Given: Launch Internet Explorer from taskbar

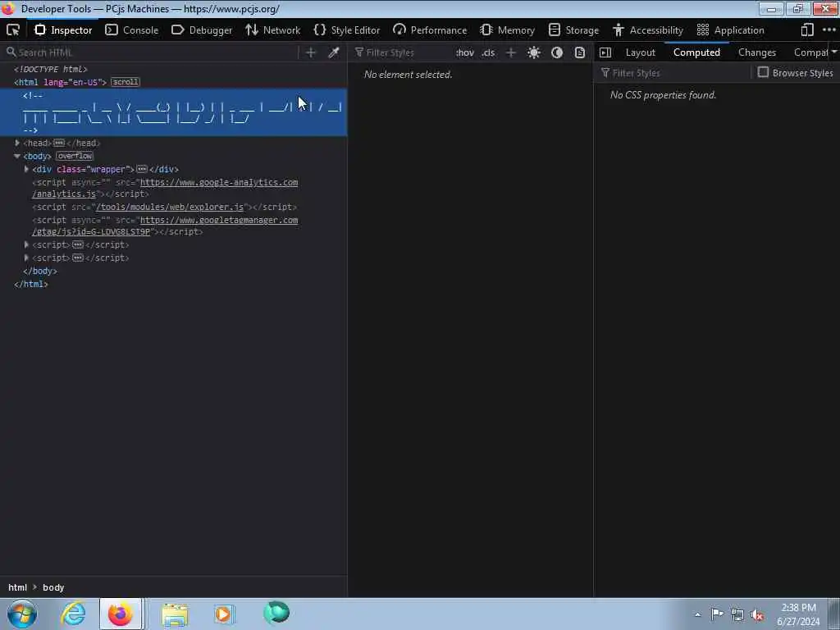Looking at the screenshot, I should 73,614.
